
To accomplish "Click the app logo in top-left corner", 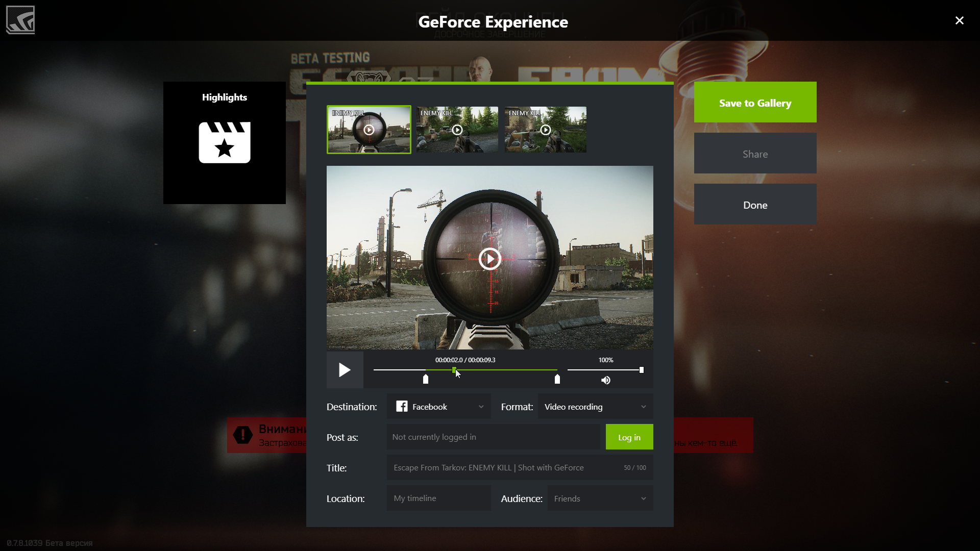I will (x=20, y=20).
